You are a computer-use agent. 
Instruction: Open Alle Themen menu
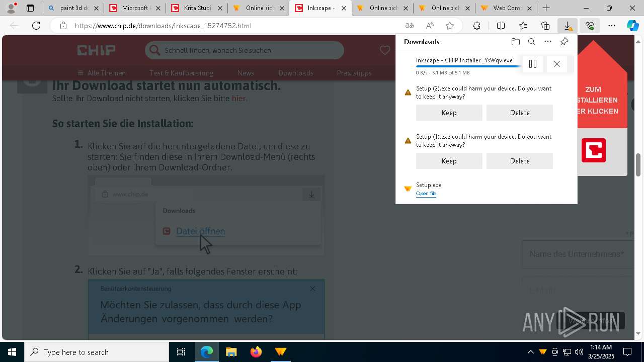[x=102, y=73]
